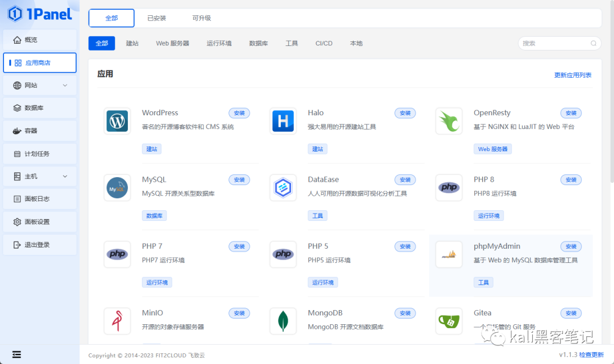Click the 退出登录 logout icon
The width and height of the screenshot is (614, 364).
coord(17,245)
